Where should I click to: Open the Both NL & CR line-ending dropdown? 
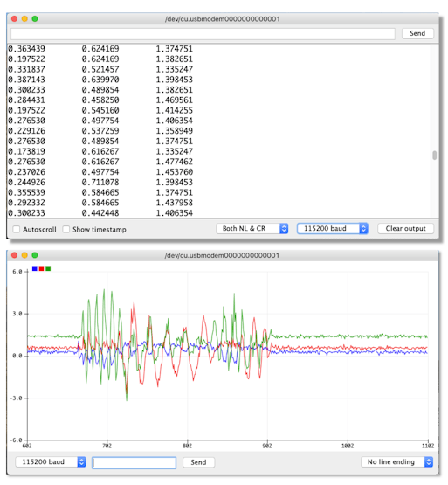(252, 229)
